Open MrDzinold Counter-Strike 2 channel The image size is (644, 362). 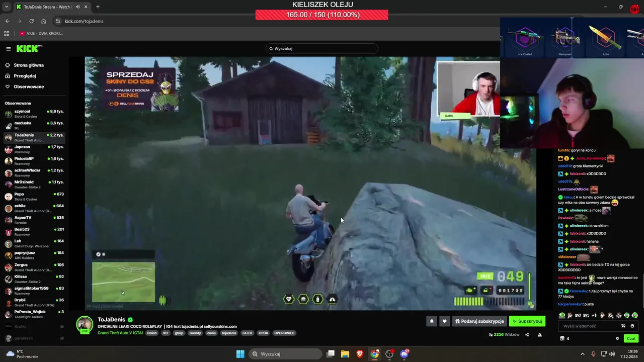click(x=34, y=185)
